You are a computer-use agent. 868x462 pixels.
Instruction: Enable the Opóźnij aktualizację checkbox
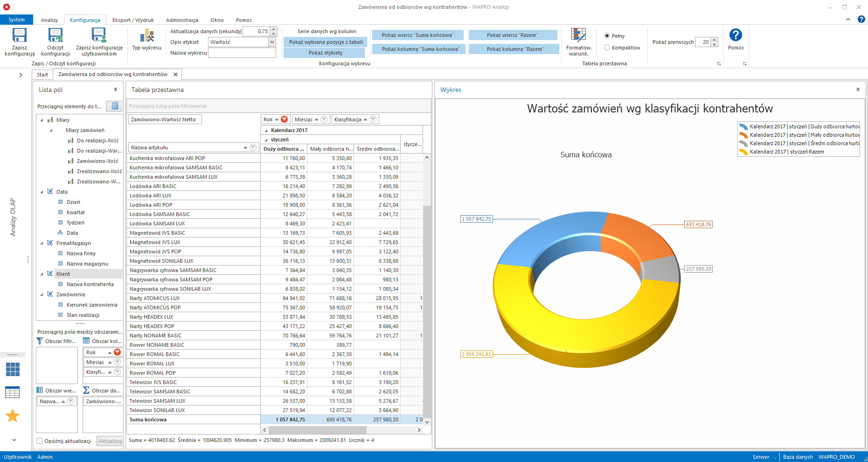click(40, 441)
